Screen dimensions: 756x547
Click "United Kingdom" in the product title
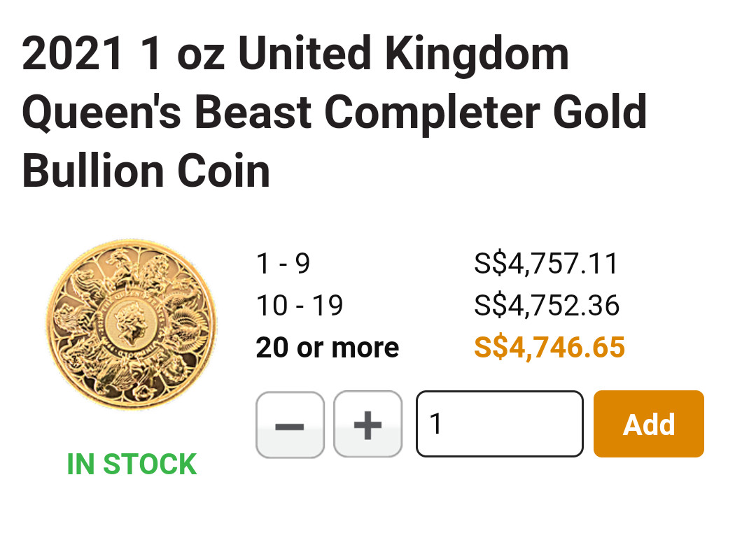(x=404, y=56)
